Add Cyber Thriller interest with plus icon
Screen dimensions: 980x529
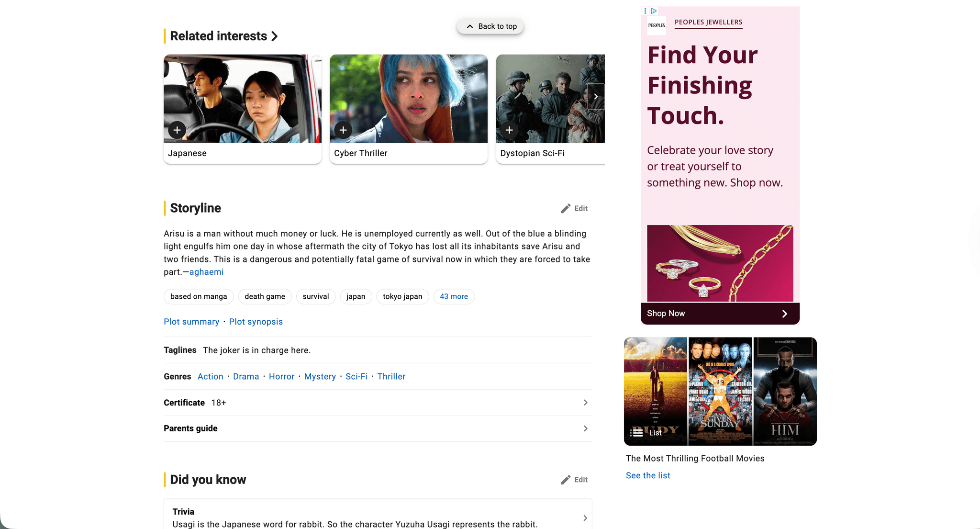click(343, 130)
